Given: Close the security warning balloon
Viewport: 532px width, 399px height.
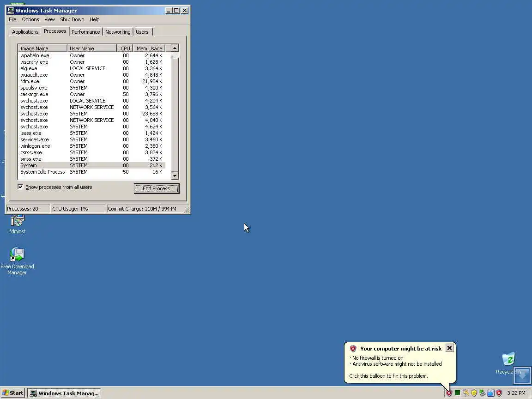Looking at the screenshot, I should point(449,348).
